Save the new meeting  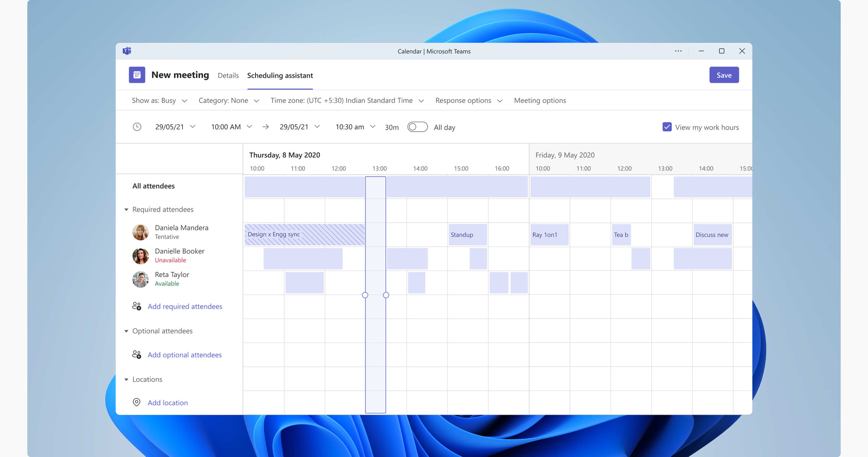coord(724,75)
